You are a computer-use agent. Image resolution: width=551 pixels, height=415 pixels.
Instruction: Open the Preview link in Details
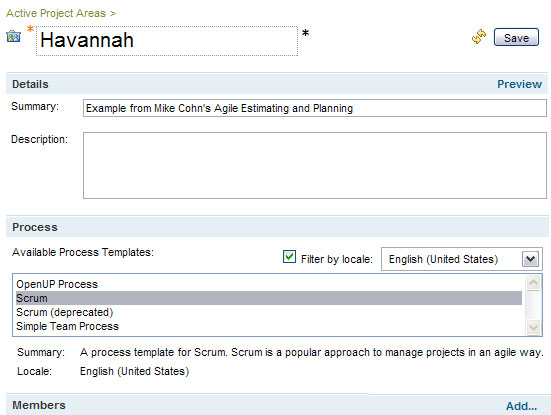click(519, 84)
